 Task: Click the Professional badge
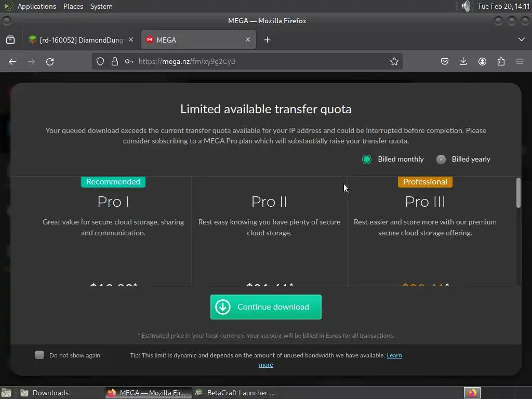425,182
